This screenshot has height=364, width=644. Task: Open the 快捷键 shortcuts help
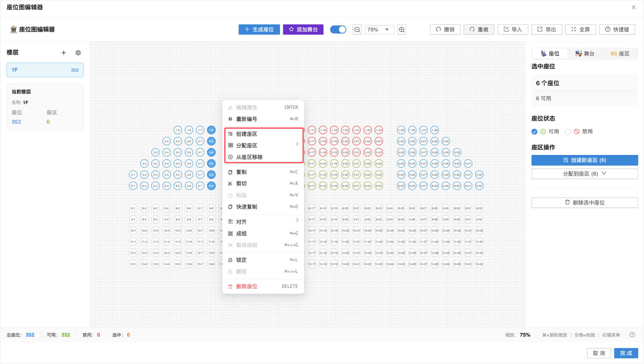[x=617, y=30]
